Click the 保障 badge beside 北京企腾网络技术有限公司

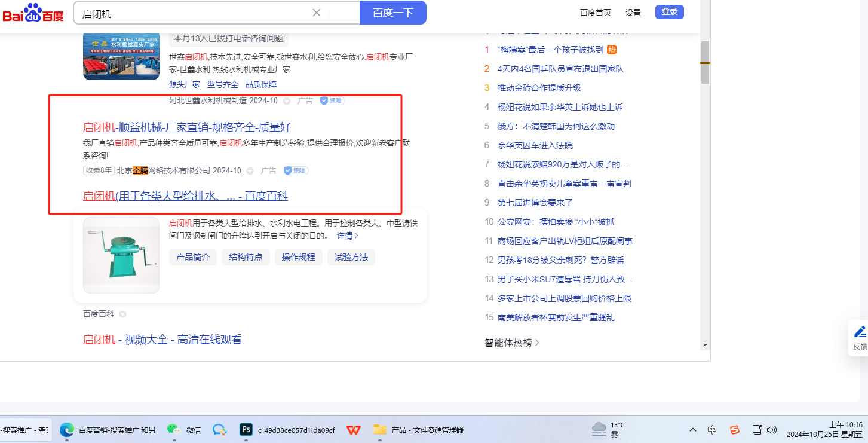pyautogui.click(x=296, y=170)
